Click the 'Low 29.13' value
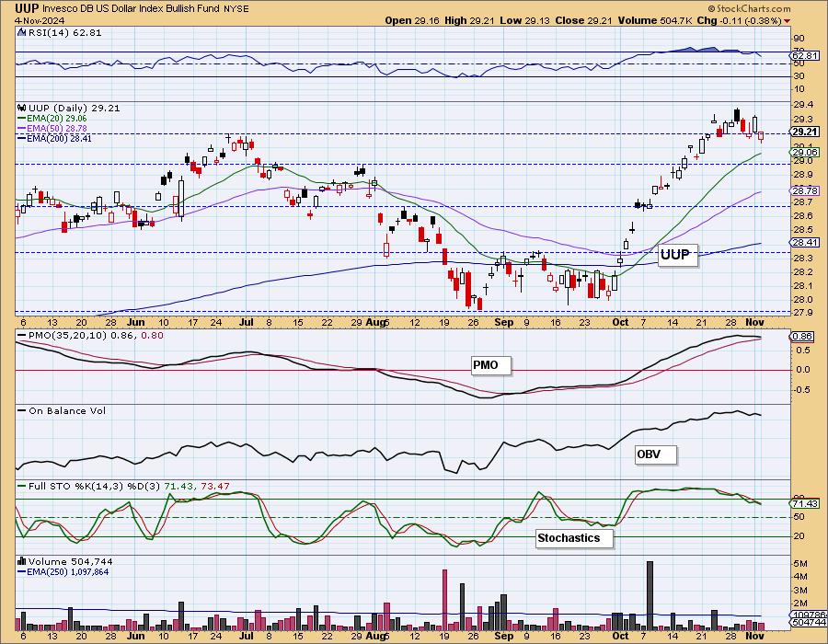This screenshot has width=828, height=644. tap(525, 20)
